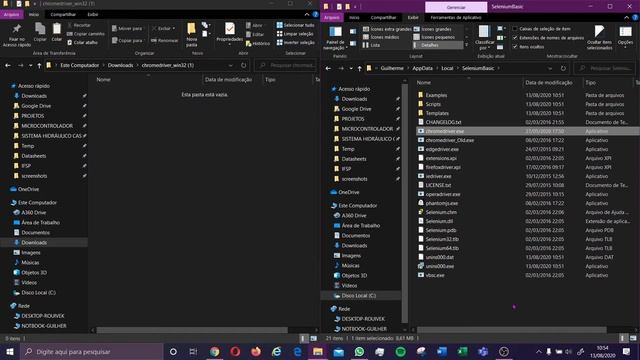The width and height of the screenshot is (640, 360).
Task: Open Painel de navegação dropdown
Action: pos(335,45)
